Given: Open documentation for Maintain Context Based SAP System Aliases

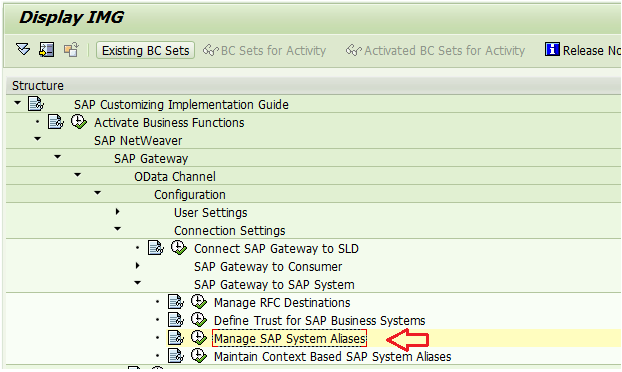Looking at the screenshot, I should 176,356.
